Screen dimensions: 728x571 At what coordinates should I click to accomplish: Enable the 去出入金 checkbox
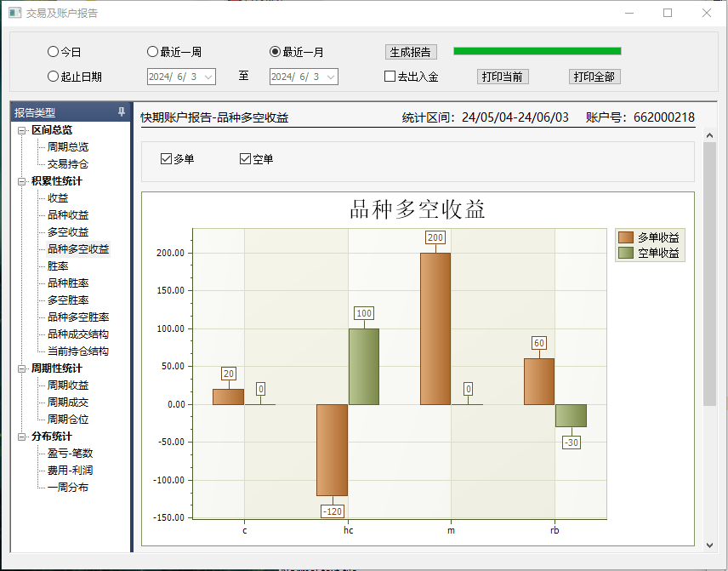(x=390, y=77)
